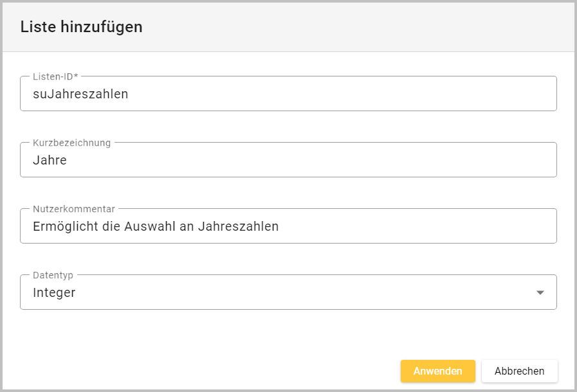Screen dimensions: 577x392
Task: Click the word Jahre in Kurzbezeichnung
Action: pos(50,160)
